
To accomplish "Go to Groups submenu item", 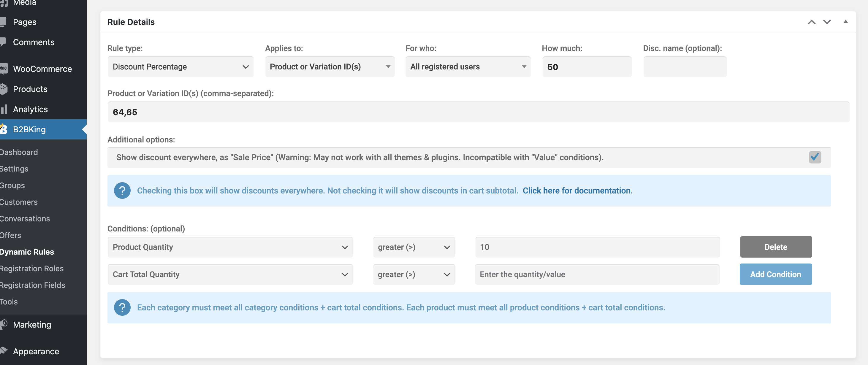I will (12, 185).
